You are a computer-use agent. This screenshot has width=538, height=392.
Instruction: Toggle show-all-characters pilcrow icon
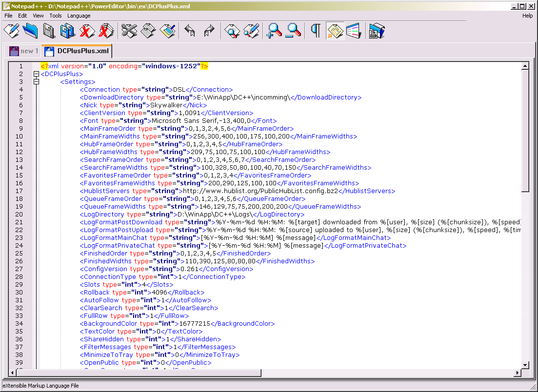316,31
